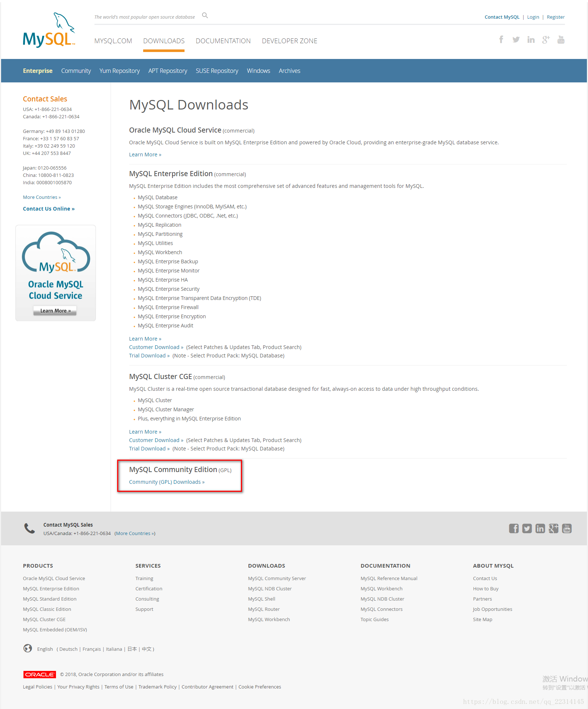Click Learn More under MySQL Enterprise Edition
Image resolution: width=588 pixels, height=709 pixels.
[145, 339]
